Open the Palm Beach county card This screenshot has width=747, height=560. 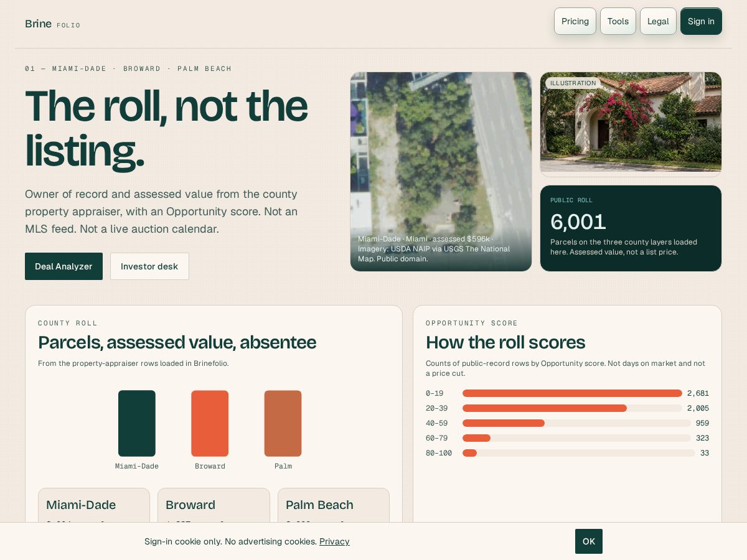(334, 505)
